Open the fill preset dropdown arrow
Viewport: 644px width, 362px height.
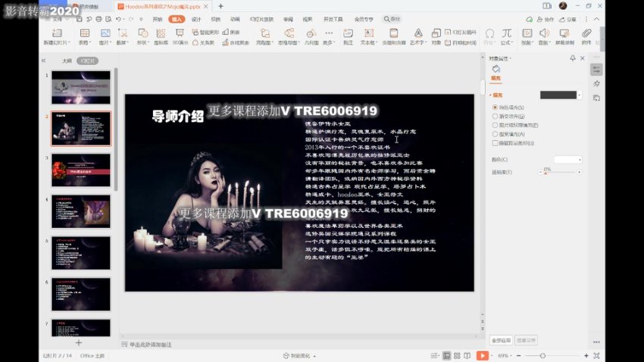point(580,95)
